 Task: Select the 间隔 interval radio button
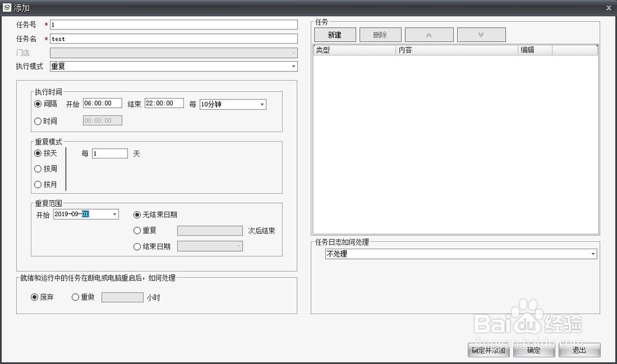[x=38, y=104]
